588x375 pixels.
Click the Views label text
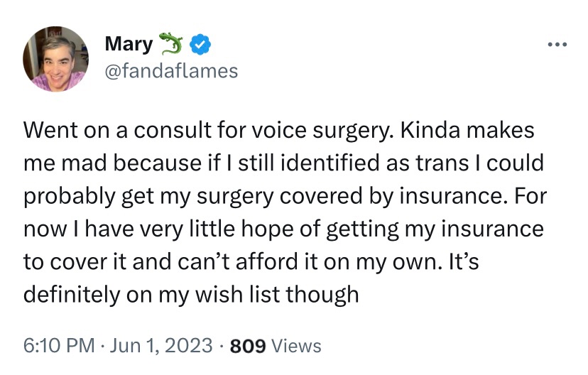pos(297,346)
